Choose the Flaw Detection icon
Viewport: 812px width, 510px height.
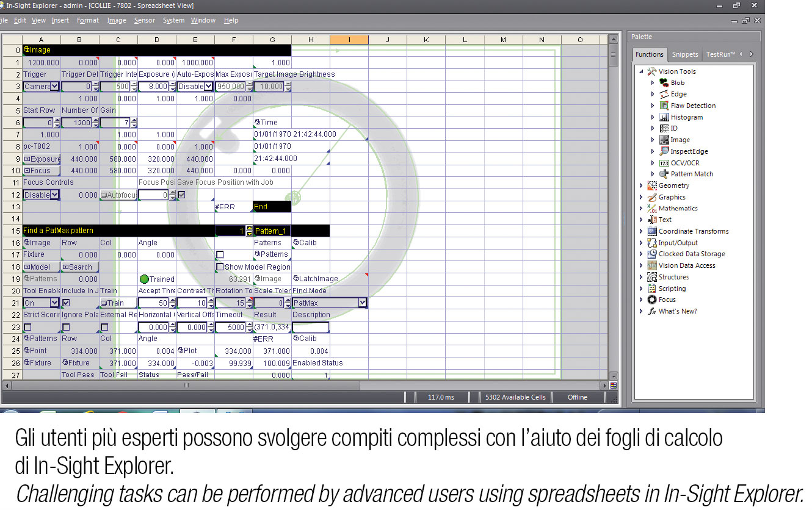coord(664,106)
